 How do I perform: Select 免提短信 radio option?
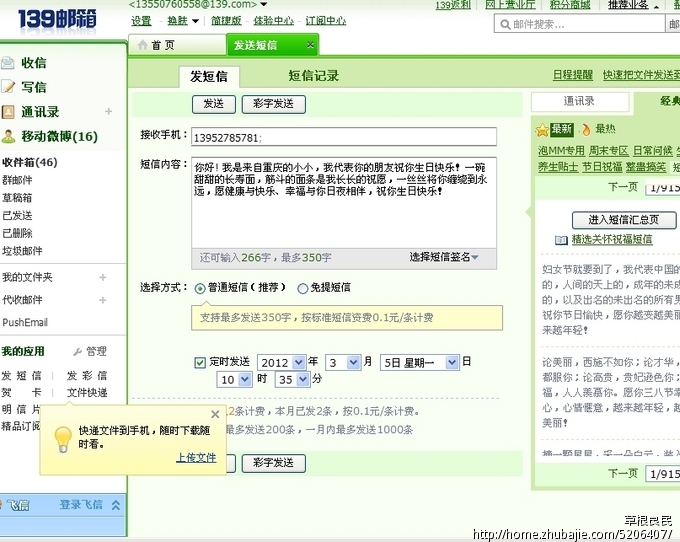[303, 288]
